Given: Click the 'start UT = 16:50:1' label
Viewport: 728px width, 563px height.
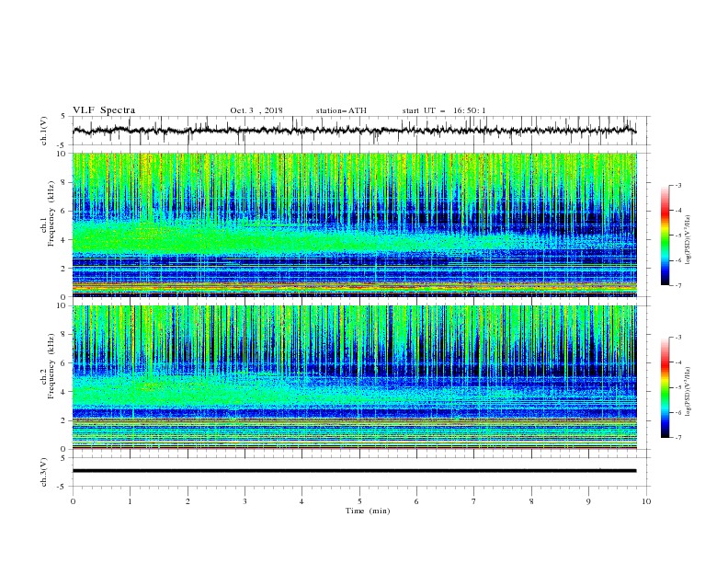Looking at the screenshot, I should (444, 110).
